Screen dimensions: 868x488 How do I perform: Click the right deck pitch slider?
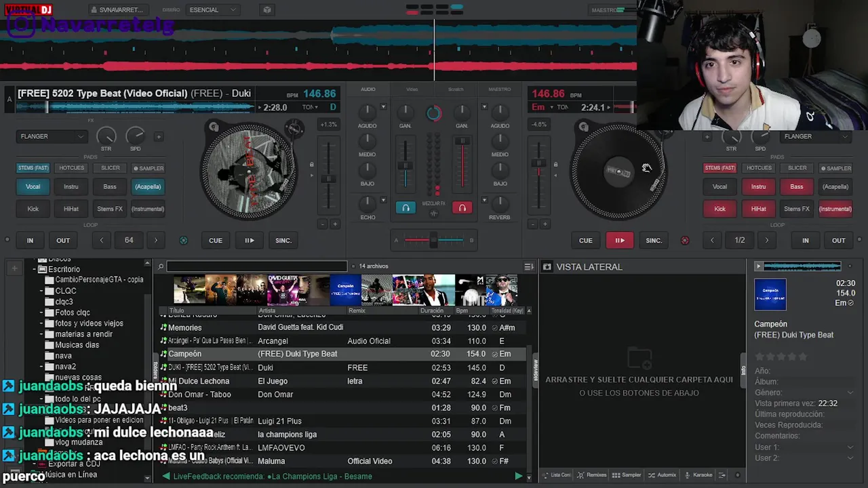tap(539, 164)
